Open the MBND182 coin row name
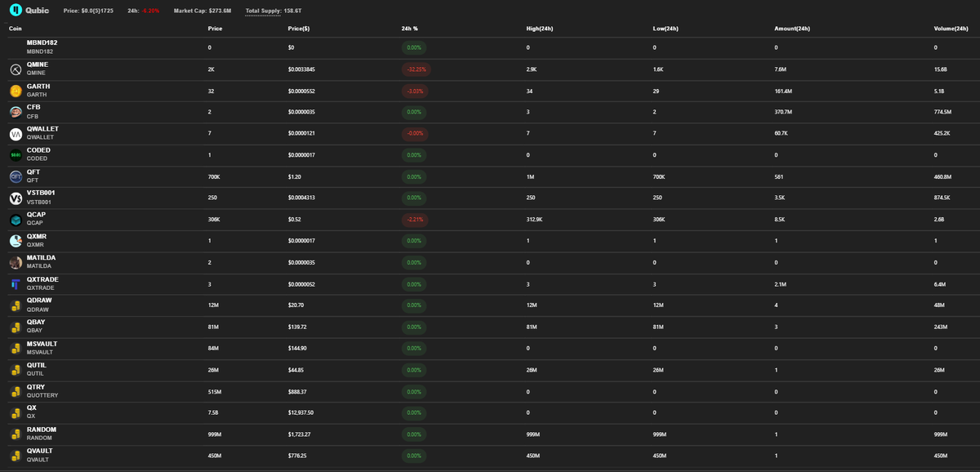The image size is (980, 472). tap(42, 42)
